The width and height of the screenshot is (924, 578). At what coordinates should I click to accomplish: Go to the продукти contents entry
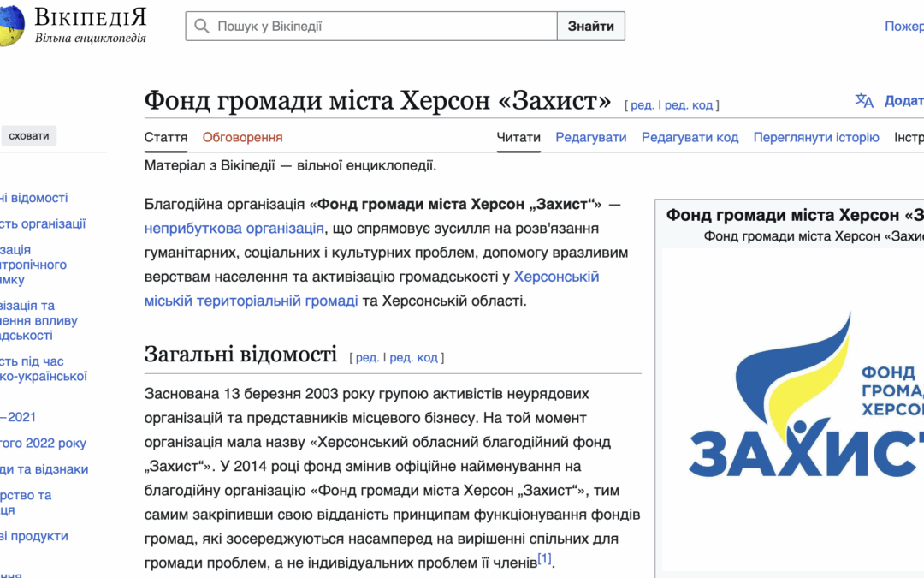point(34,536)
